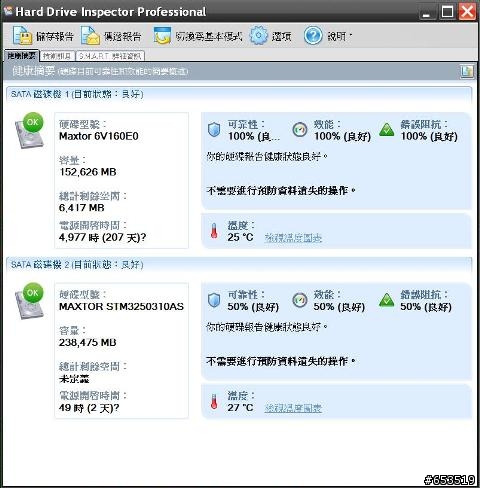Minimize the Hard Drive Inspector window
This screenshot has width=480, height=488.
point(427,12)
